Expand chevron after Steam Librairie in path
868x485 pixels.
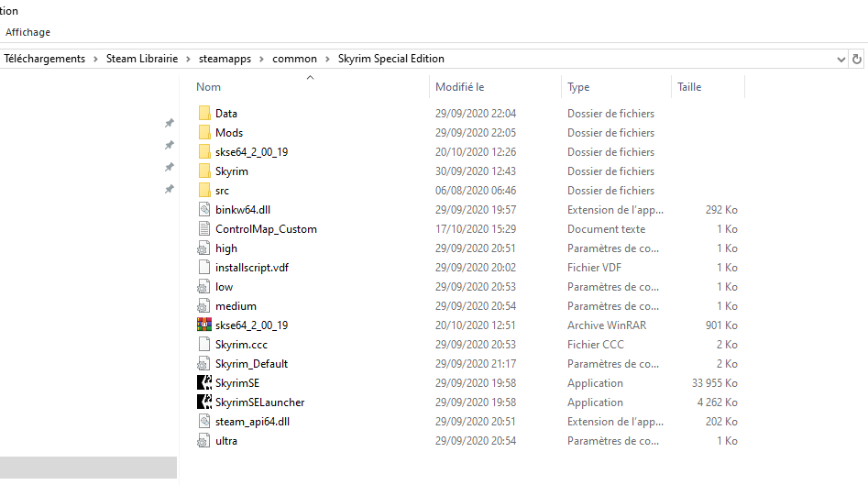click(188, 60)
